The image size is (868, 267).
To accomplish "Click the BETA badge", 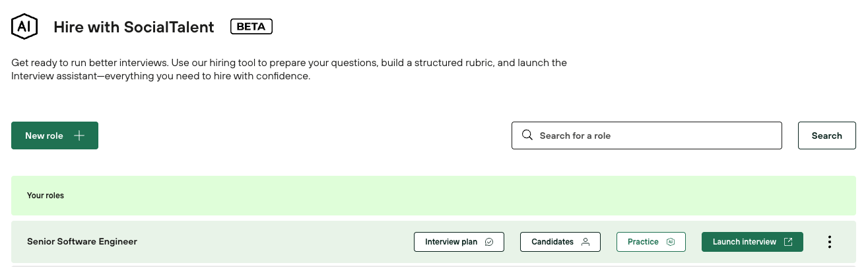I will pyautogui.click(x=251, y=26).
